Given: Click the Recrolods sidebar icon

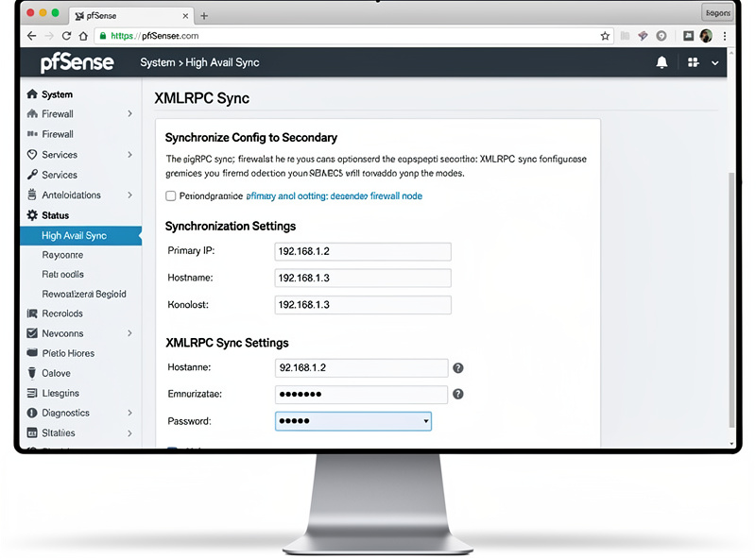Looking at the screenshot, I should (x=32, y=313).
